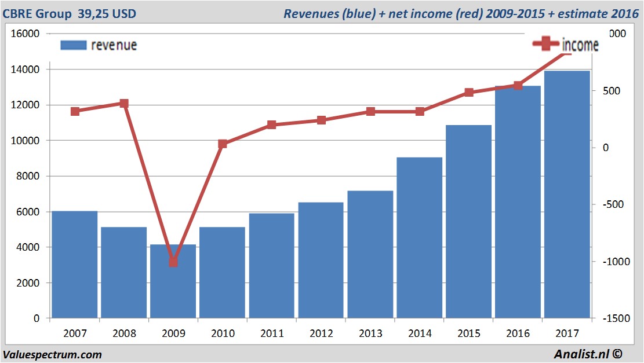Click the 2014 income data point marker
Screen dimensions: 644x363
[x=420, y=112]
